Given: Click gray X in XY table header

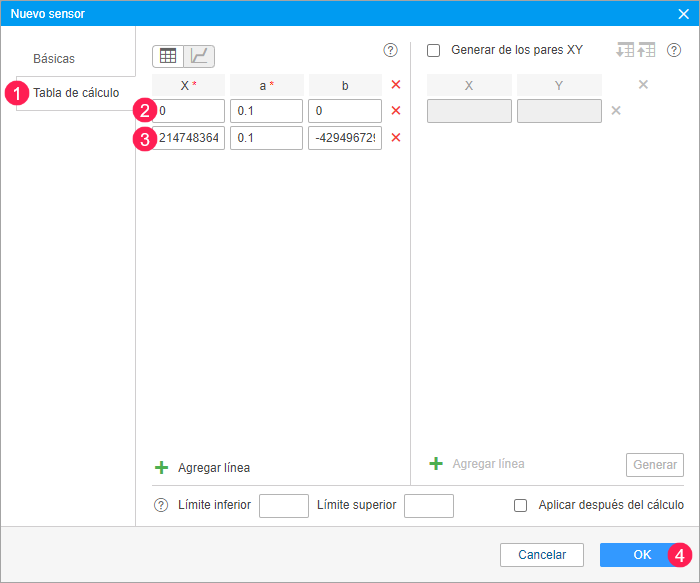Looking at the screenshot, I should point(643,84).
